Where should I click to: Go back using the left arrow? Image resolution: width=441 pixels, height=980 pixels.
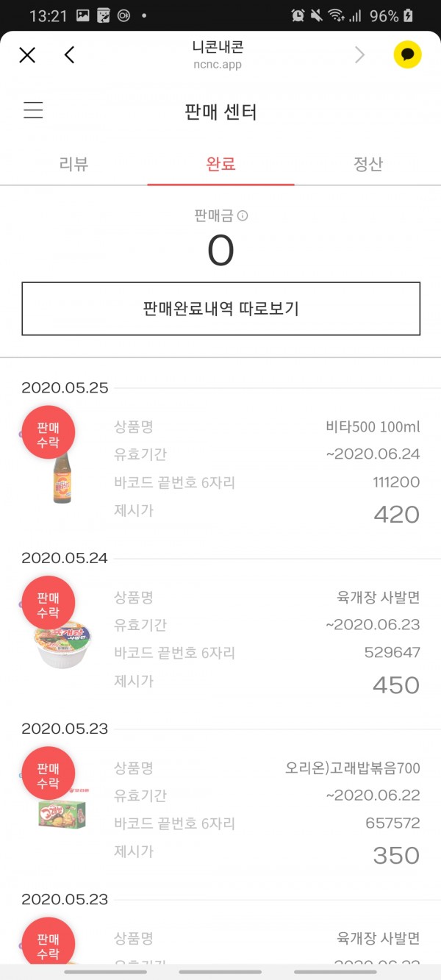[x=70, y=55]
